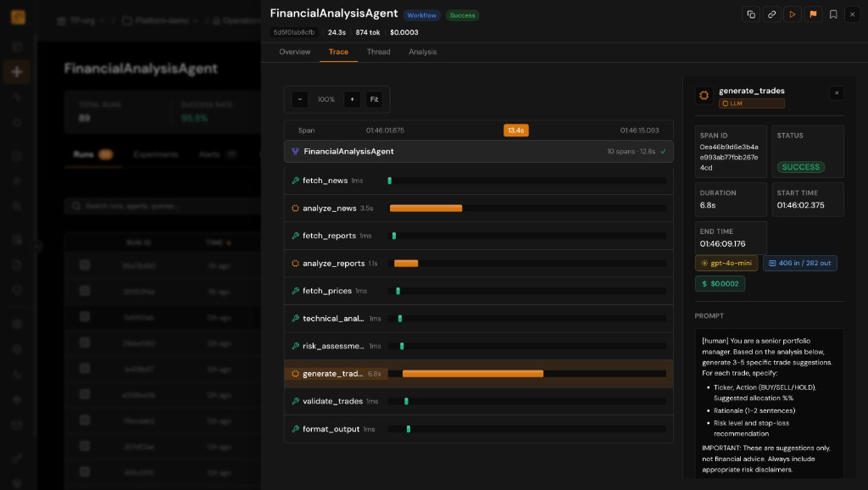Copy the shareable link icon
The image size is (868, 490).
point(771,14)
